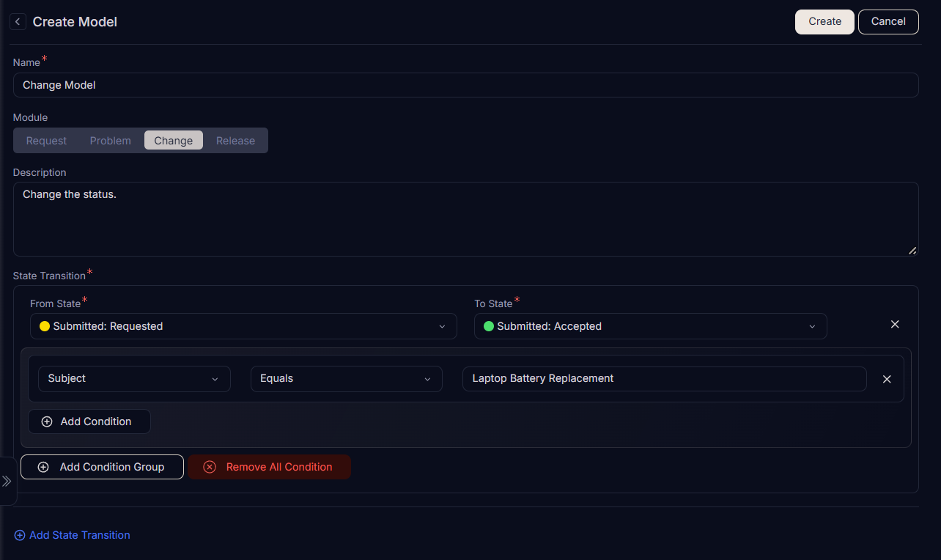Image resolution: width=941 pixels, height=560 pixels.
Task: Select the Change module tab
Action: [174, 141]
